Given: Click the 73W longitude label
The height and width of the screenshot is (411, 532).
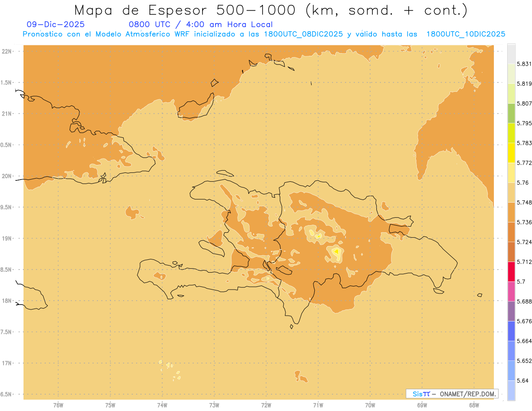Looking at the screenshot, I should click(x=214, y=405).
